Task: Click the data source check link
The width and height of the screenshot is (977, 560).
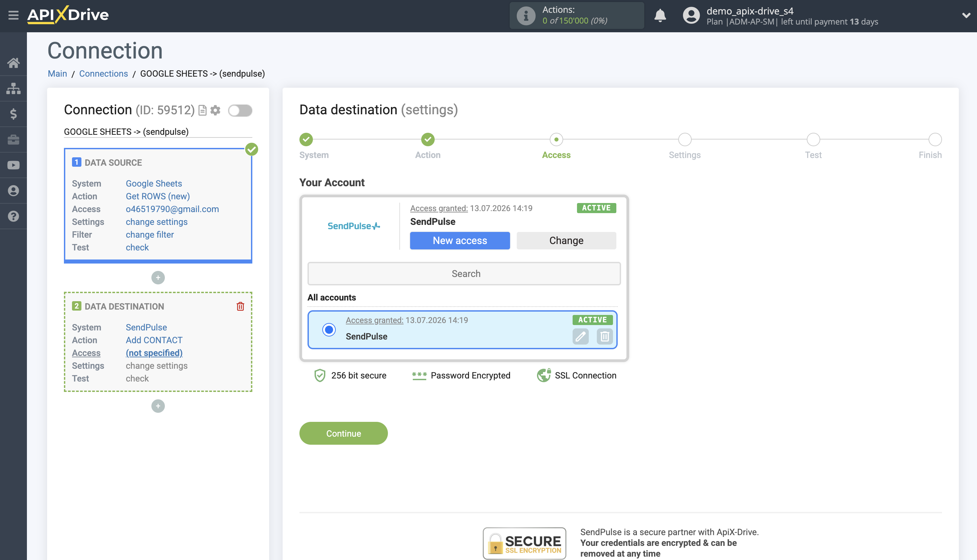Action: click(x=137, y=247)
